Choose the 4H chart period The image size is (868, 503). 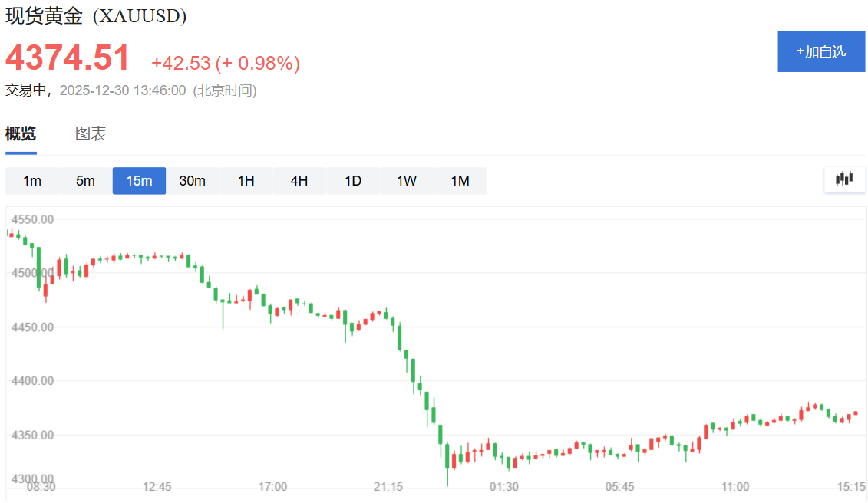299,181
